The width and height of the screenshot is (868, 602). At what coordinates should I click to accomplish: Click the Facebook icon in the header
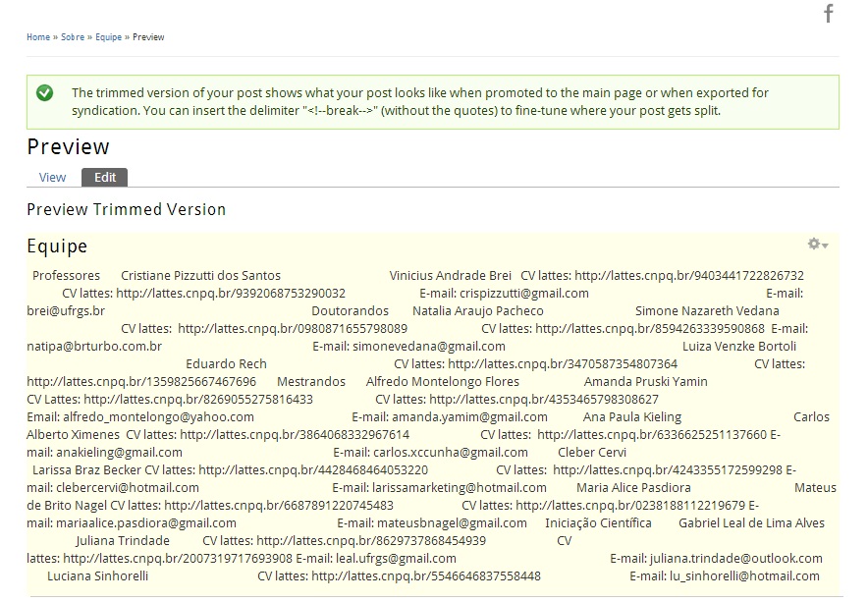[x=828, y=14]
